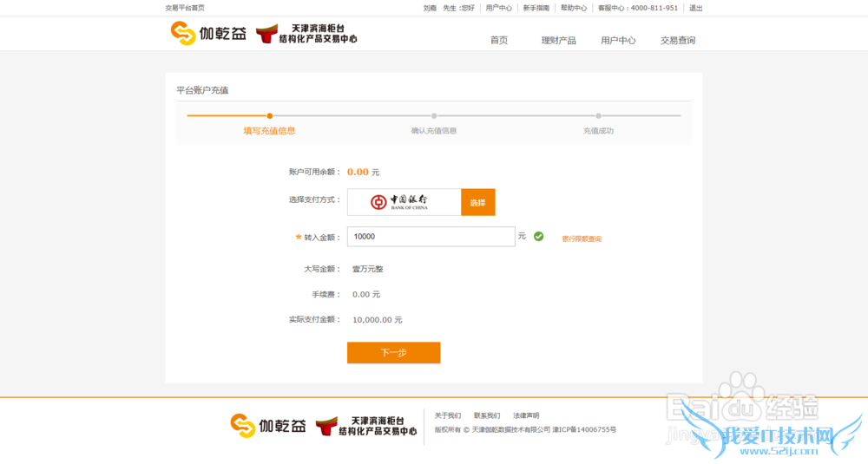Click the 转入金额 input field
The image size is (868, 464).
(431, 236)
